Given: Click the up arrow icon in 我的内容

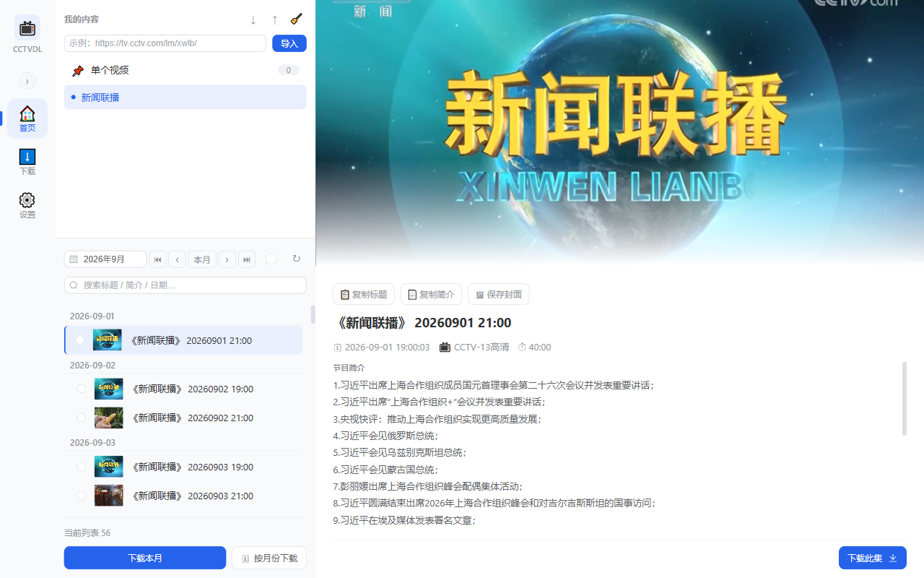Looking at the screenshot, I should tap(274, 20).
